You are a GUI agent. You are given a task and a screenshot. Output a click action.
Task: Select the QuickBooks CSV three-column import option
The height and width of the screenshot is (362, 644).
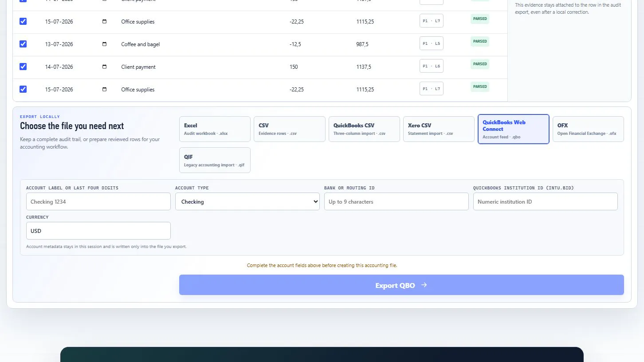(x=364, y=129)
